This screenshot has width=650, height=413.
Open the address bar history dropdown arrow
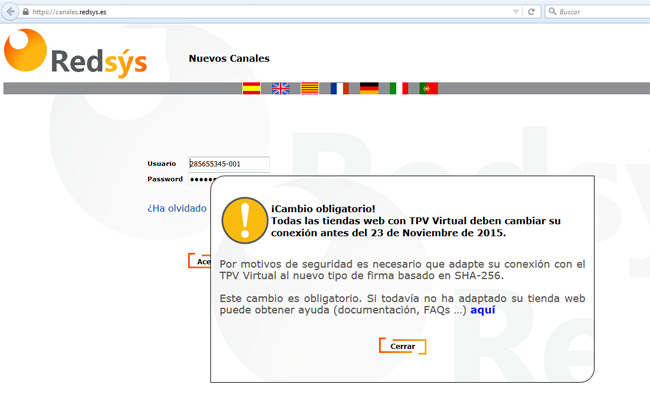(x=516, y=12)
